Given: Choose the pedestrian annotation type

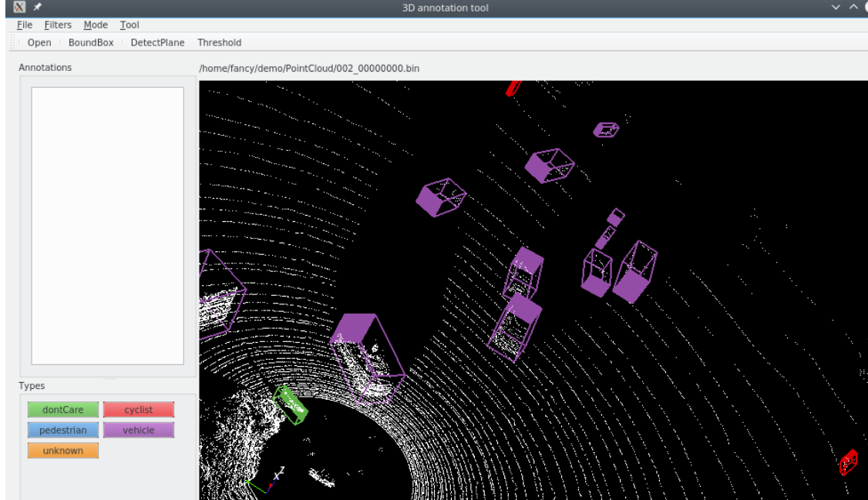Looking at the screenshot, I should click(63, 431).
